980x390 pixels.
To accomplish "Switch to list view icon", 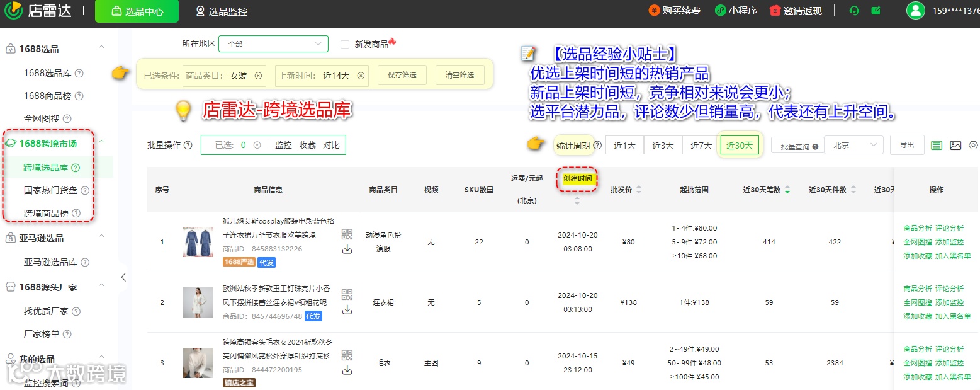I will pos(937,145).
